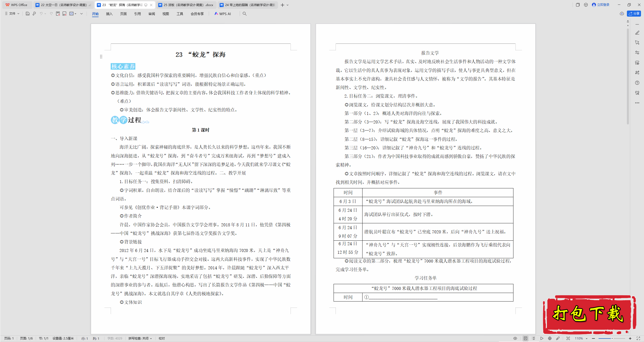Open the tools icon in right sidebar

(637, 73)
